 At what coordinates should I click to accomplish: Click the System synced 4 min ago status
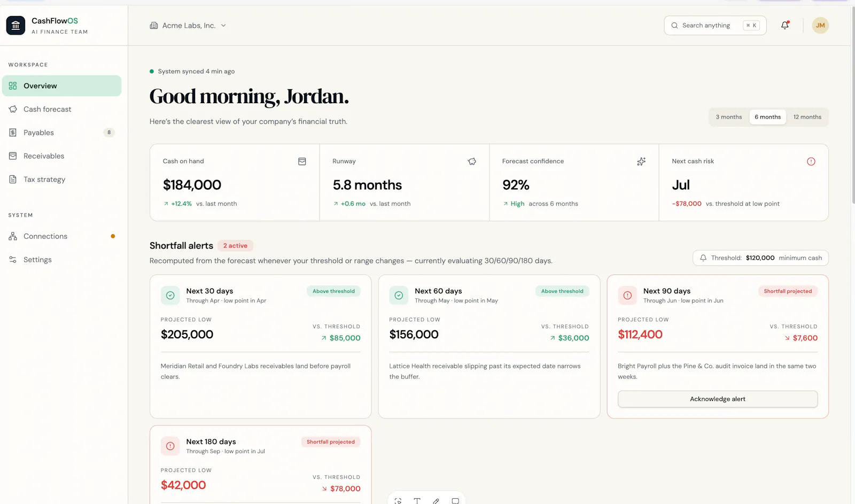pyautogui.click(x=192, y=71)
